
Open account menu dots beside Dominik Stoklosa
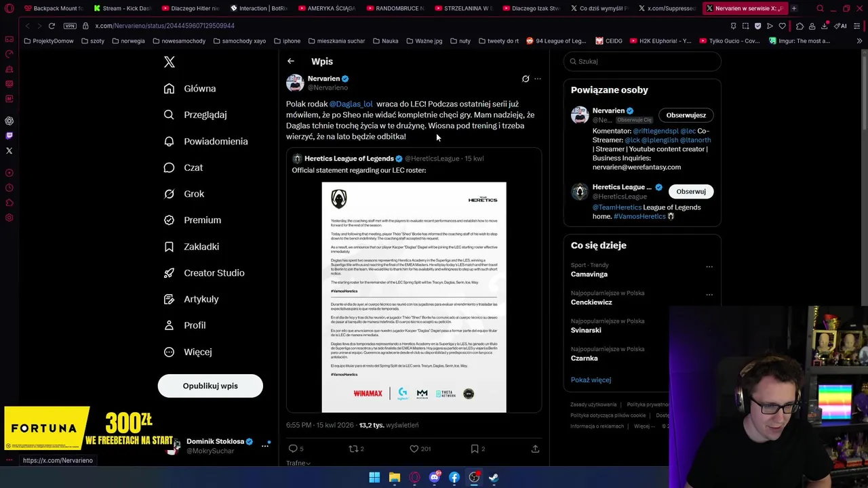coord(265,445)
